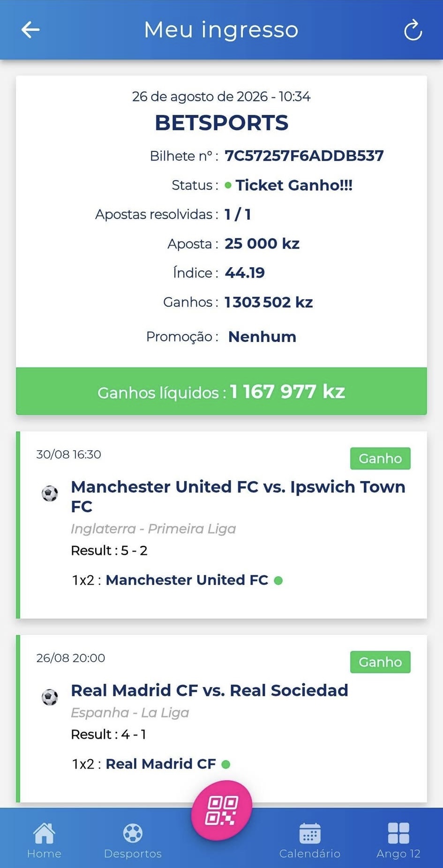Tap green status dot next to Ticket Ganho

(228, 185)
